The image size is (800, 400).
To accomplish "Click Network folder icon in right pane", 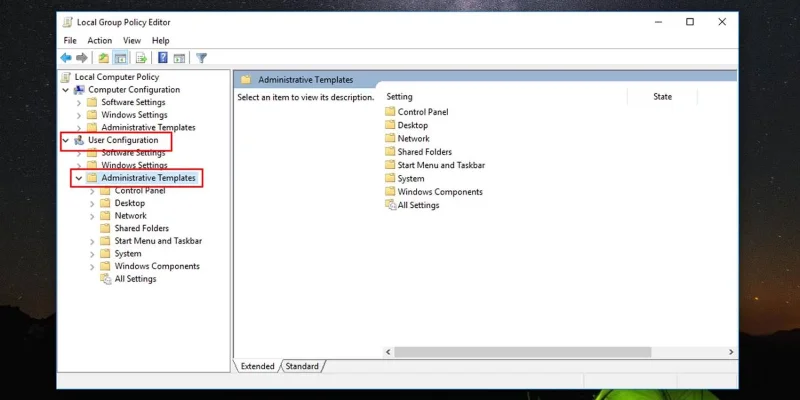I will [390, 138].
